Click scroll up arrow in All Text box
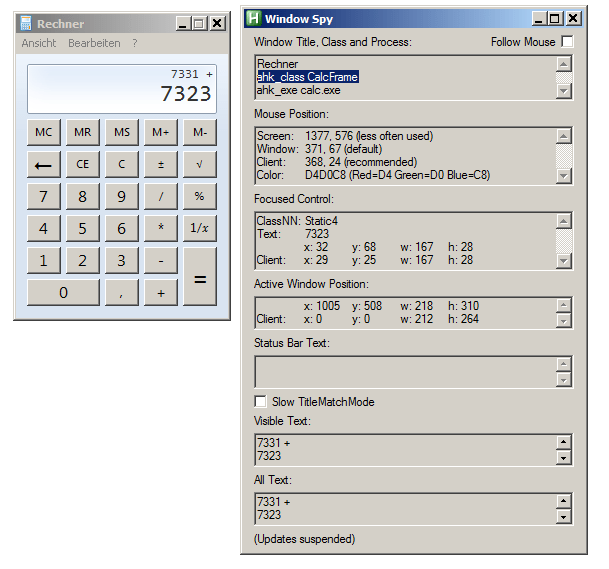609x569 pixels. pos(564,501)
